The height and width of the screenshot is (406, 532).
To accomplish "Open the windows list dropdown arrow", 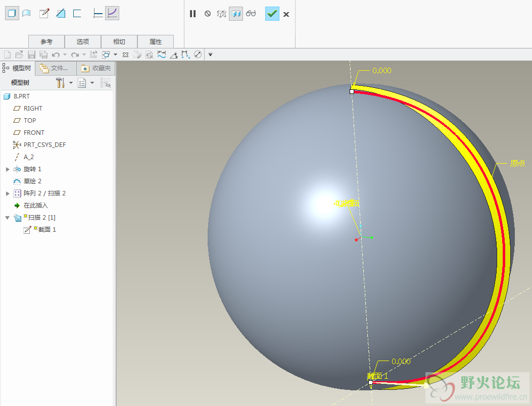I will (x=115, y=55).
